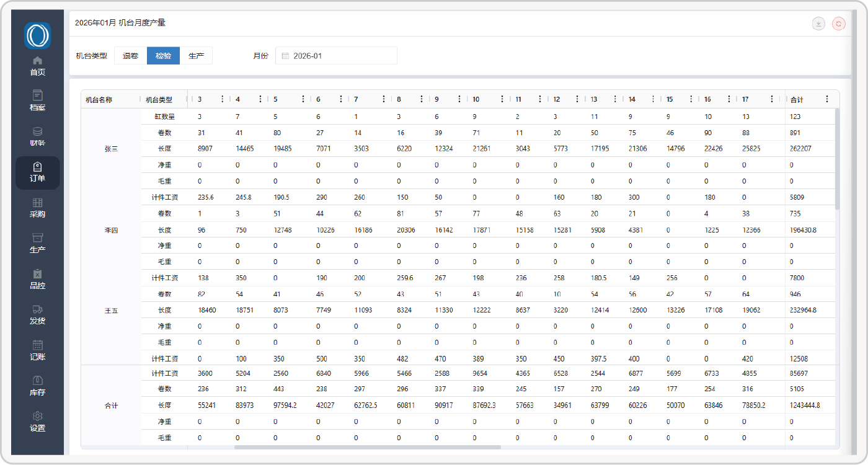Go to 首页 in the sidebar
The height and width of the screenshot is (465, 868).
pos(37,66)
